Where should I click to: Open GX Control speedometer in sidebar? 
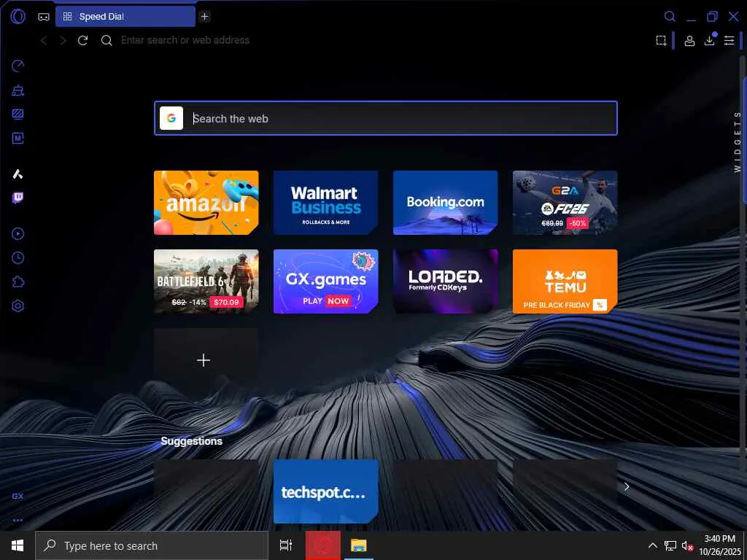[18, 66]
